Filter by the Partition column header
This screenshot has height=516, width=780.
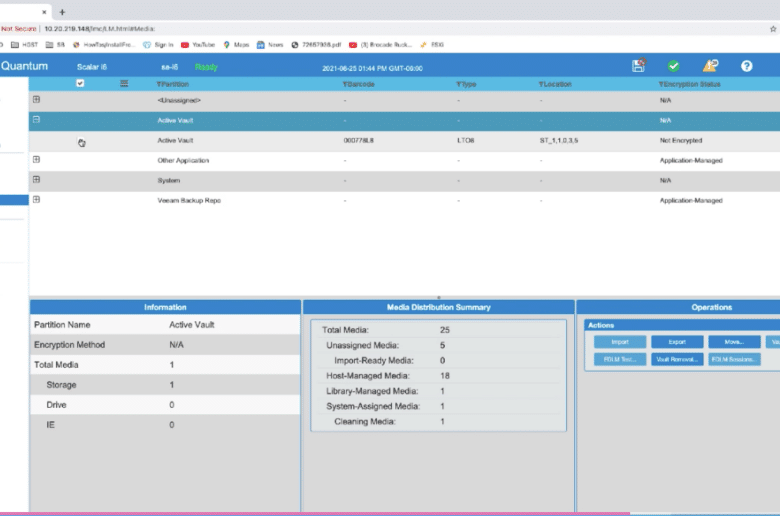click(173, 84)
